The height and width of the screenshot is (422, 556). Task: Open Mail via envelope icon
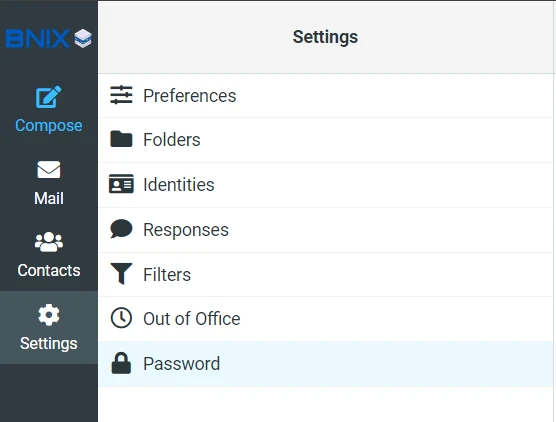click(49, 170)
